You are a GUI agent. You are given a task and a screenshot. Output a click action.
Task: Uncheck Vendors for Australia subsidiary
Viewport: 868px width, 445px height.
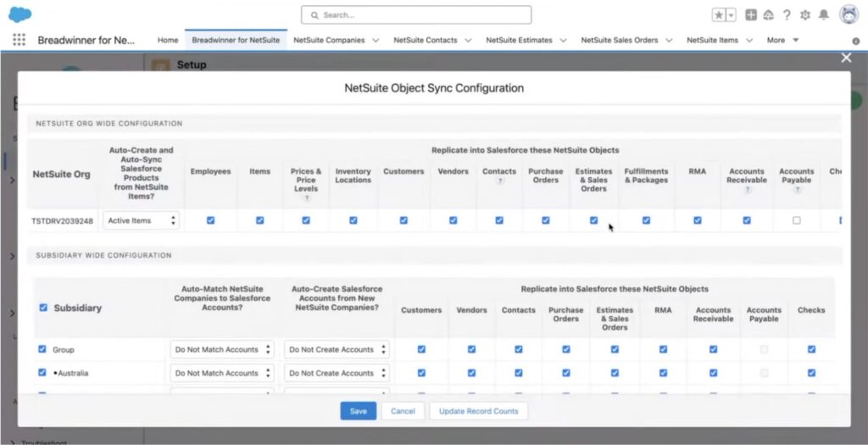tap(471, 373)
